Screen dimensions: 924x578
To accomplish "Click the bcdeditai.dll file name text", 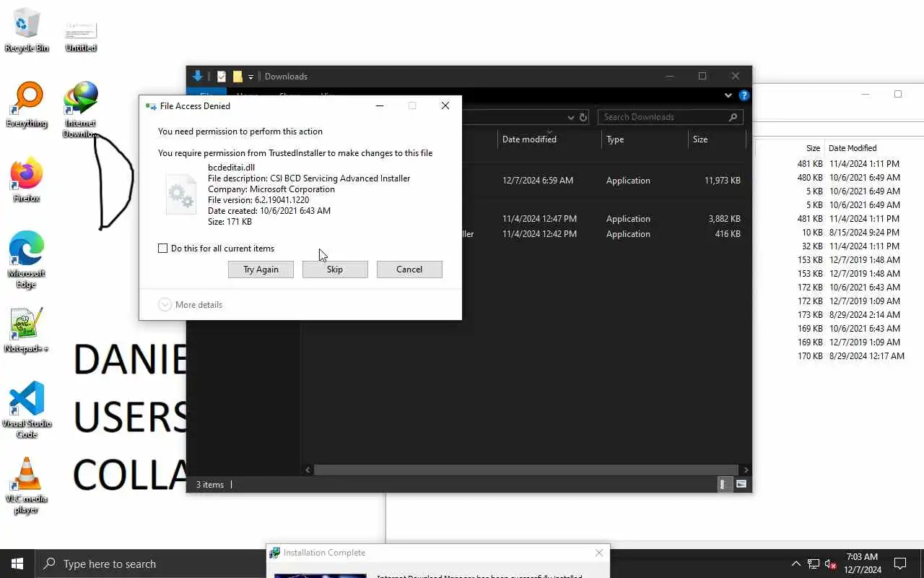I will coord(231,168).
